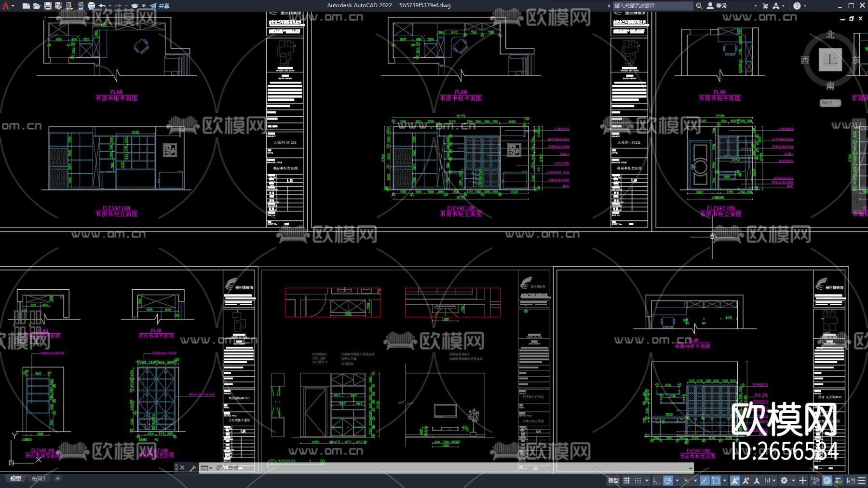868x488 pixels.
Task: Toggle show annotation objects icon
Action: click(735, 480)
